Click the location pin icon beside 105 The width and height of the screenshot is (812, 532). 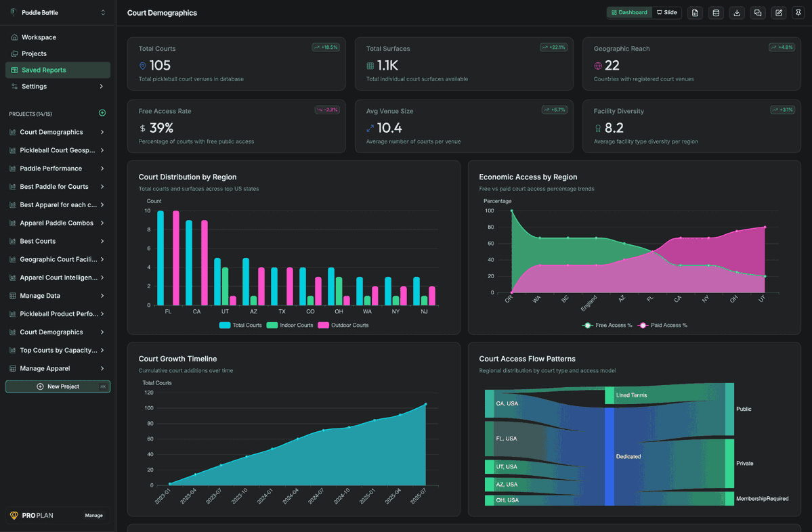tap(142, 66)
